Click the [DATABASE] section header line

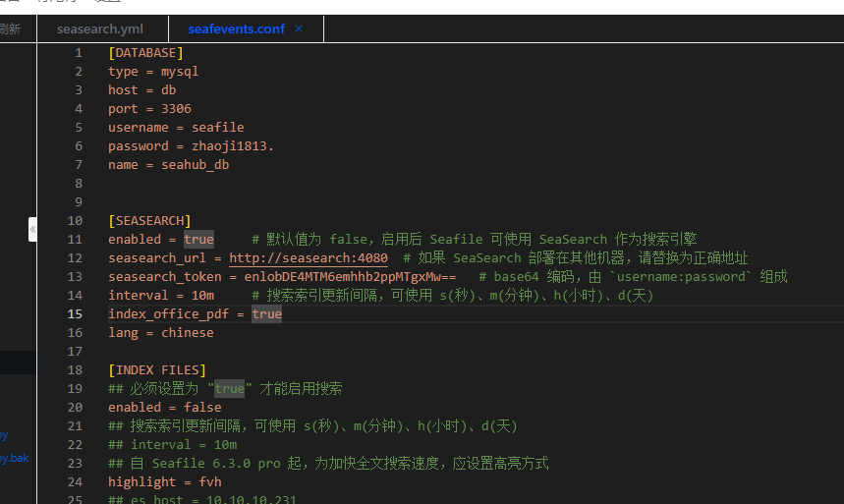tap(145, 53)
